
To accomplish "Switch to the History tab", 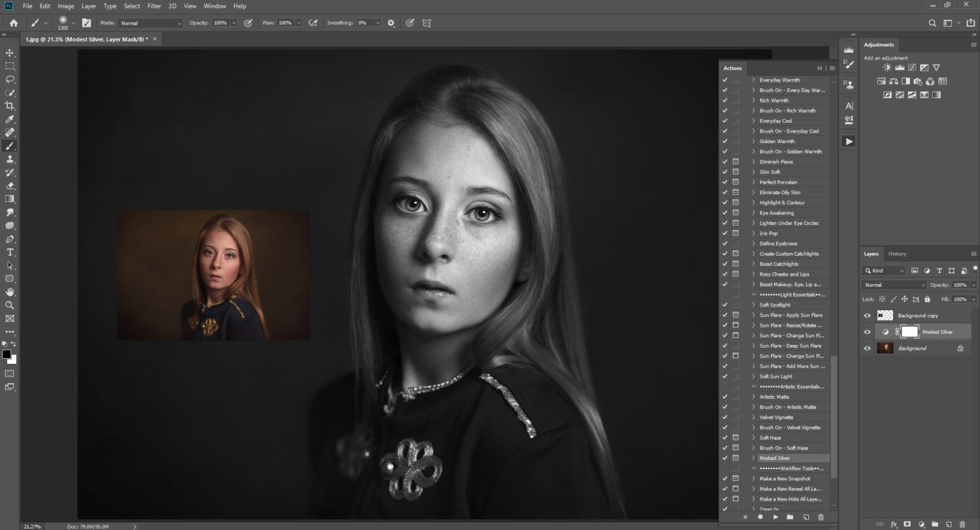I will 897,254.
